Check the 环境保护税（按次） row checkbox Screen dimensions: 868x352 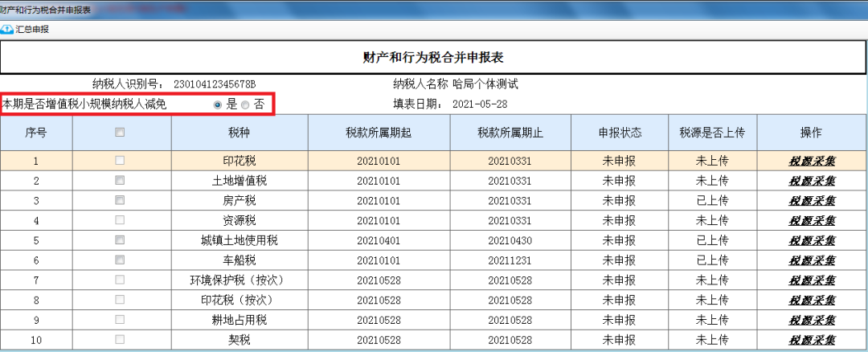pos(120,280)
